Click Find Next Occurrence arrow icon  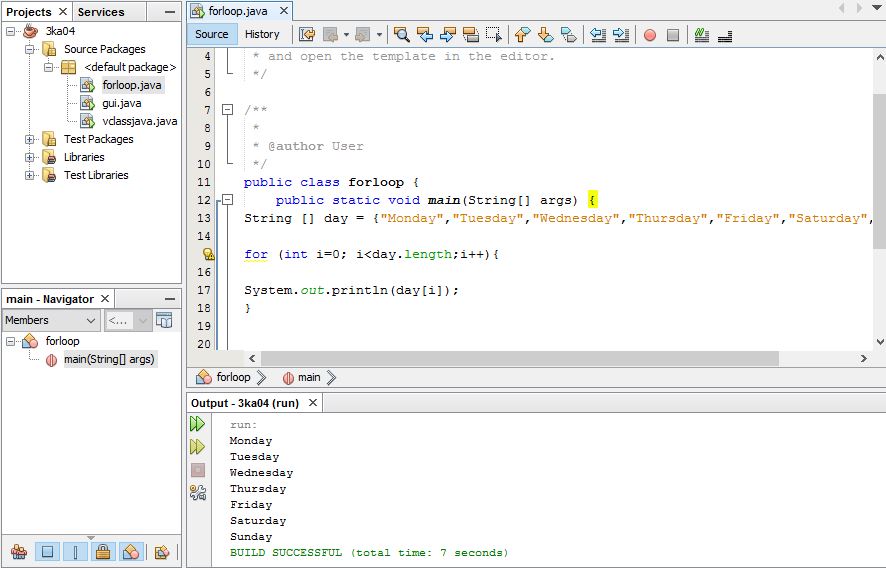click(x=448, y=34)
